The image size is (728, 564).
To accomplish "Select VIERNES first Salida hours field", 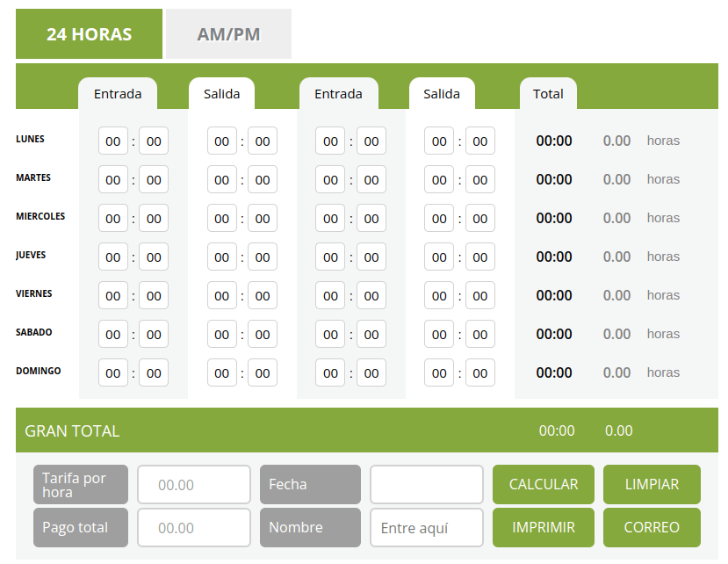I will coord(221,295).
